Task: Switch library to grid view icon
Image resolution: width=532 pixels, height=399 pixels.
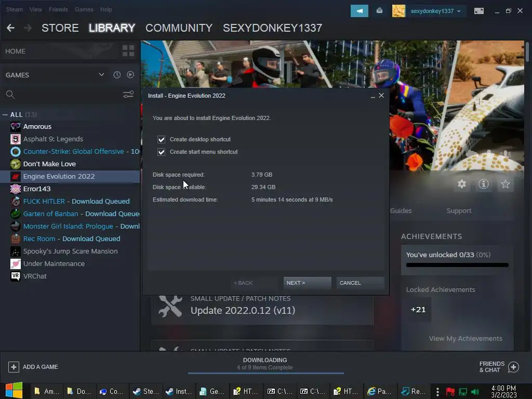Action: click(x=128, y=51)
